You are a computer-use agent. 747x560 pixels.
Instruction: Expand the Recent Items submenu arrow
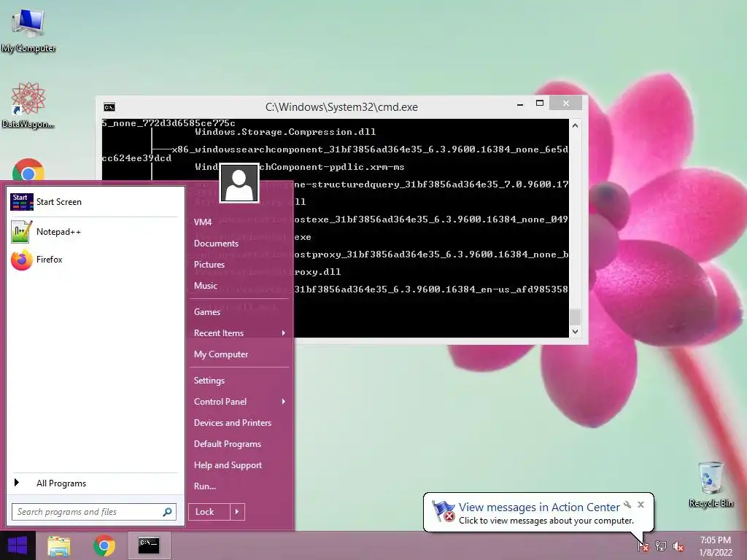click(284, 332)
